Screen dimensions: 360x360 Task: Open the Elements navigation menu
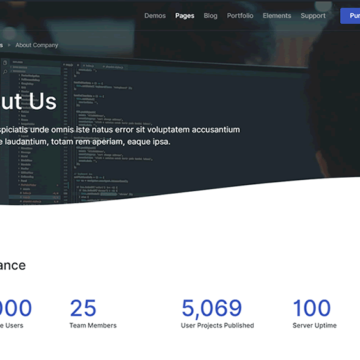[x=277, y=16]
